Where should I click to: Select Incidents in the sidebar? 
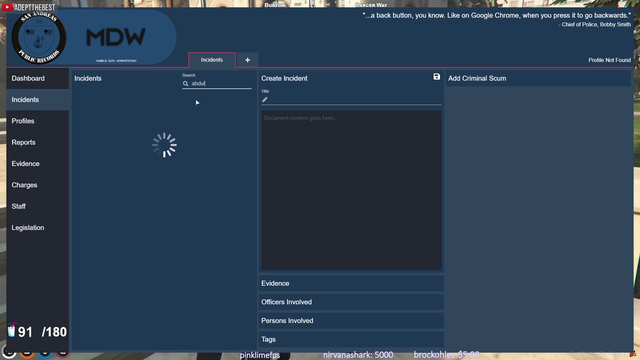click(x=38, y=100)
